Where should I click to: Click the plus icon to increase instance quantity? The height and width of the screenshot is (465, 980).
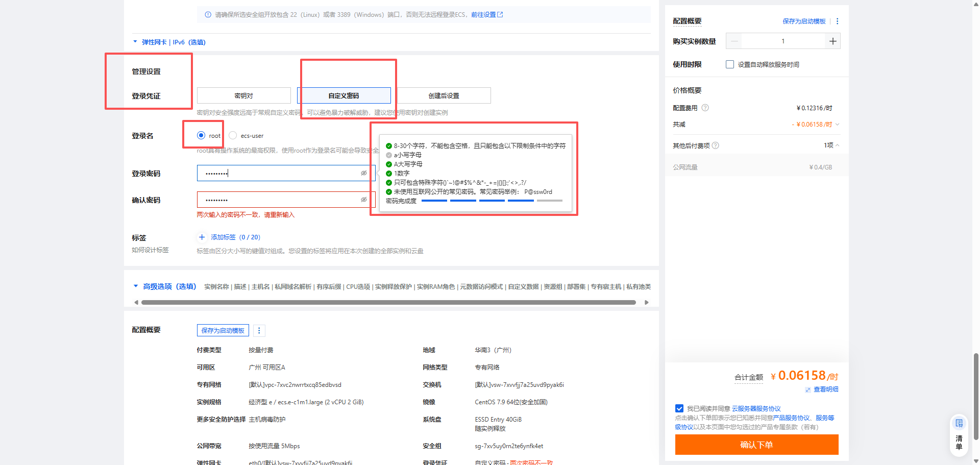point(832,41)
